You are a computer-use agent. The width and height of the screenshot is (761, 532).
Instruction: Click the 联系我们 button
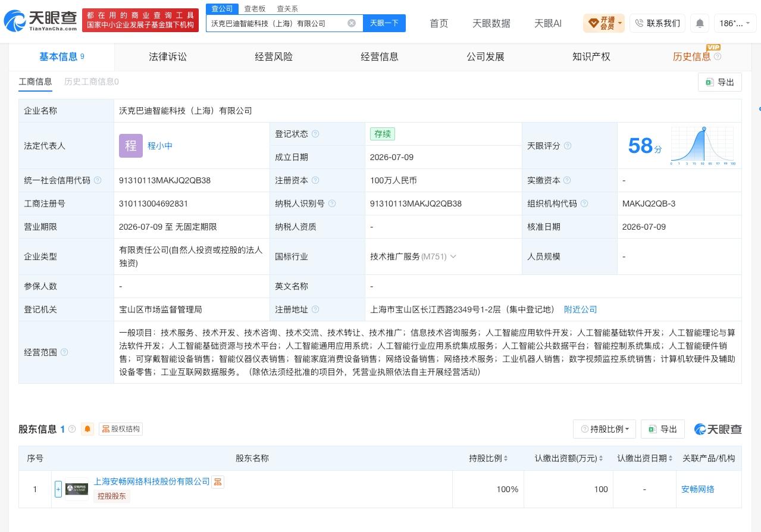tap(657, 23)
